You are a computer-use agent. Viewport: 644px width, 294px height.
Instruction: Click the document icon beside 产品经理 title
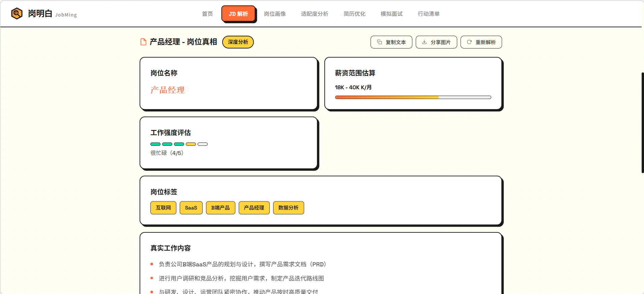click(143, 42)
